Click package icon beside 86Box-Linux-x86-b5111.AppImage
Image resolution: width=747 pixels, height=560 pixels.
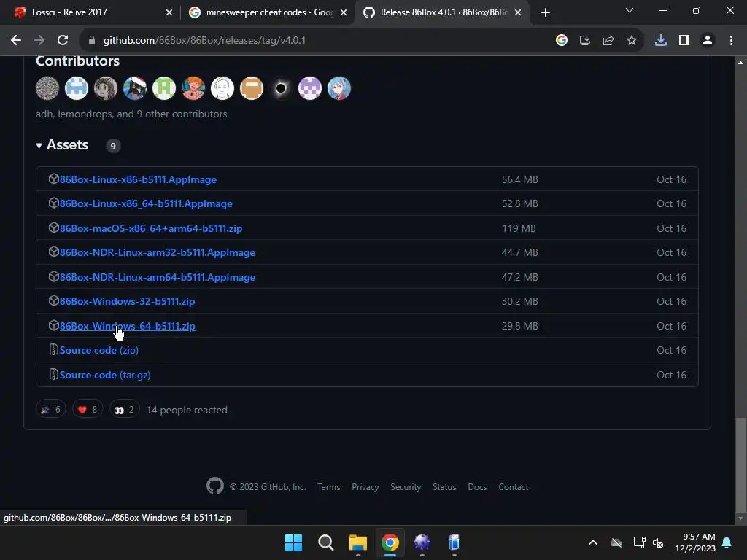pyautogui.click(x=53, y=179)
